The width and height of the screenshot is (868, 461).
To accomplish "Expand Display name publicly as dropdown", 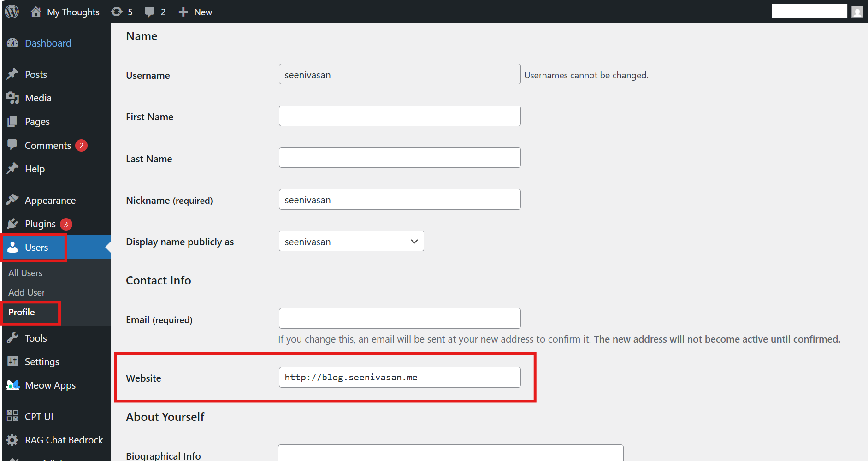I will [351, 241].
